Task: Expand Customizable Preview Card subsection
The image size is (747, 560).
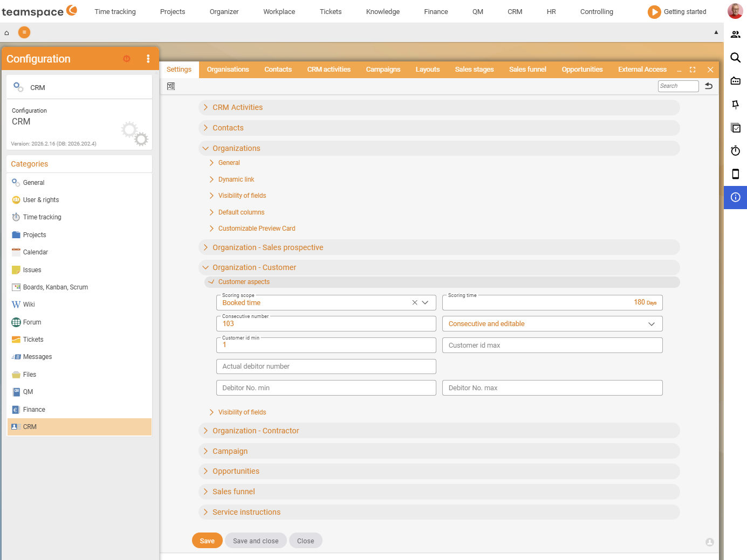Action: pos(256,229)
